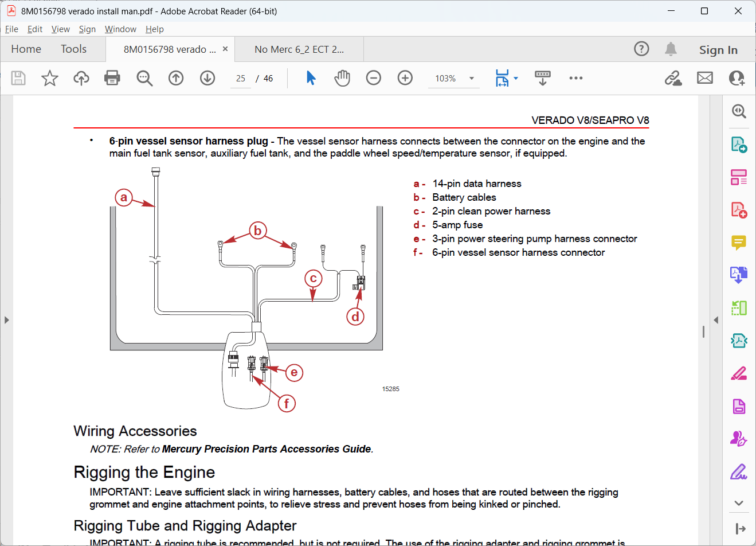Print the document with the printer icon
This screenshot has height=546, width=756.
coord(112,78)
